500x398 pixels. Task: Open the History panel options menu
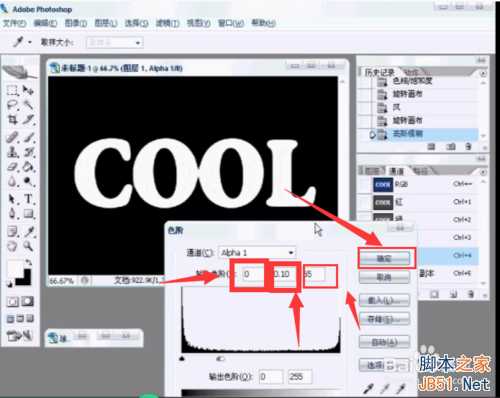(483, 73)
